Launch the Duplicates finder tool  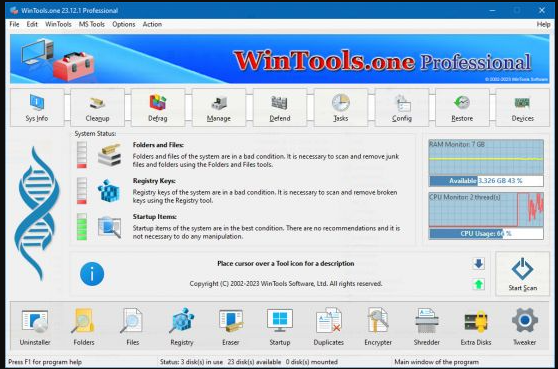tap(328, 327)
